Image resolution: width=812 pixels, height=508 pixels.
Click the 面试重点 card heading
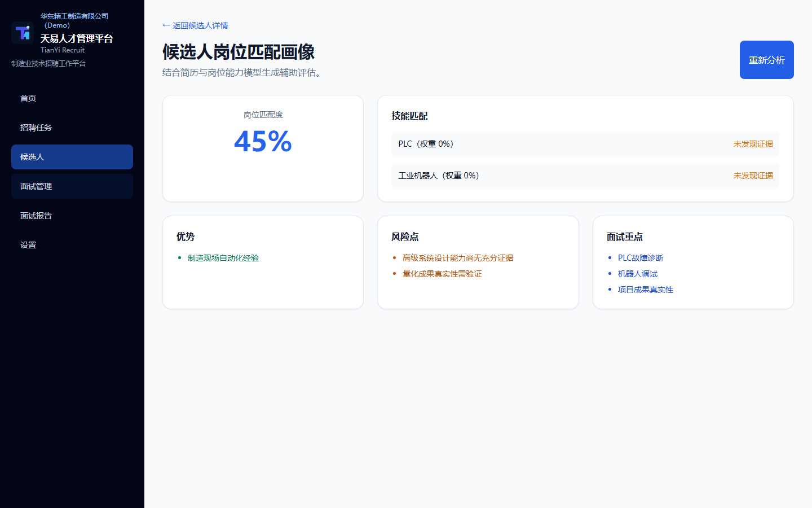pyautogui.click(x=625, y=237)
